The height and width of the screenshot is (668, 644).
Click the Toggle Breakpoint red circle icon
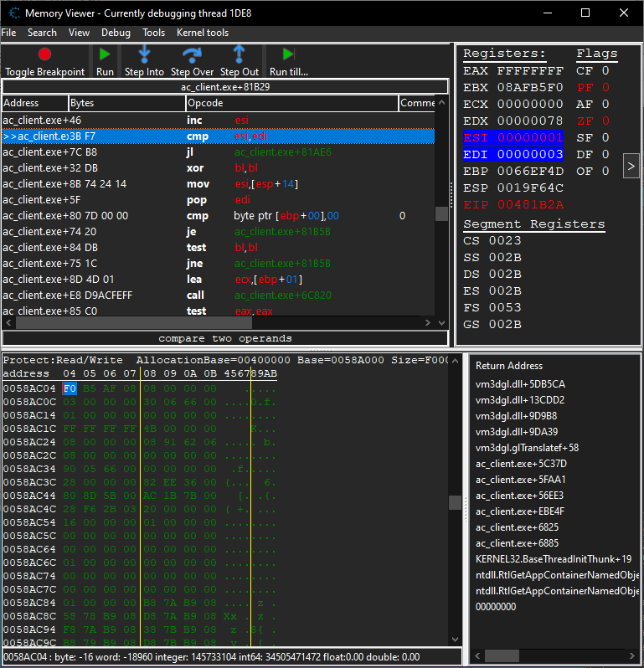click(x=44, y=54)
